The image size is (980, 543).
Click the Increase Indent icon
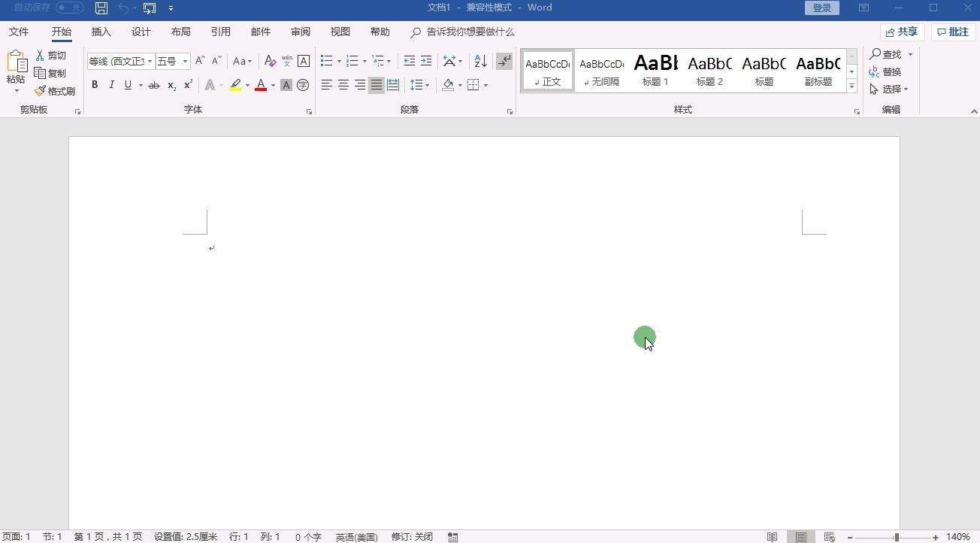click(426, 61)
